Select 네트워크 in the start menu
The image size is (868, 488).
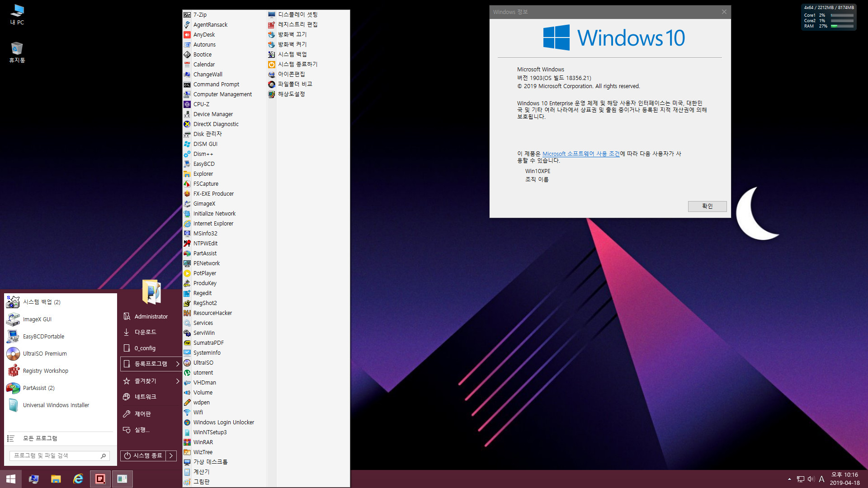pos(145,397)
